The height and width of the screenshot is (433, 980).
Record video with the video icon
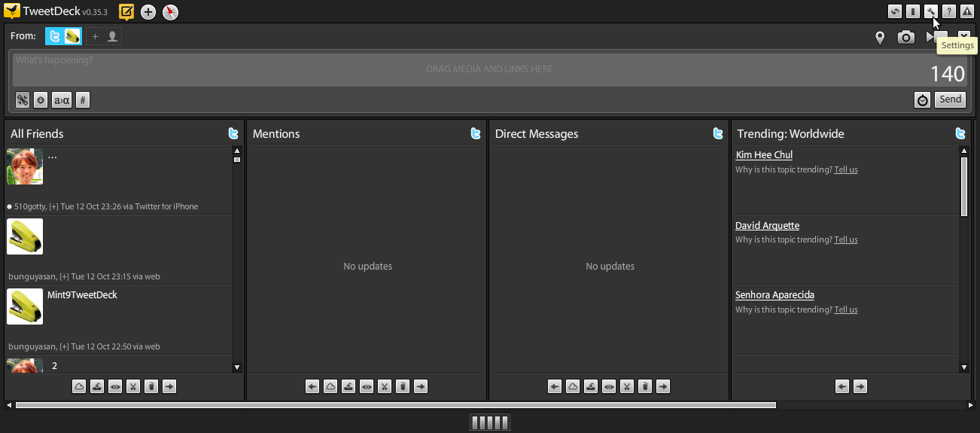[936, 36]
